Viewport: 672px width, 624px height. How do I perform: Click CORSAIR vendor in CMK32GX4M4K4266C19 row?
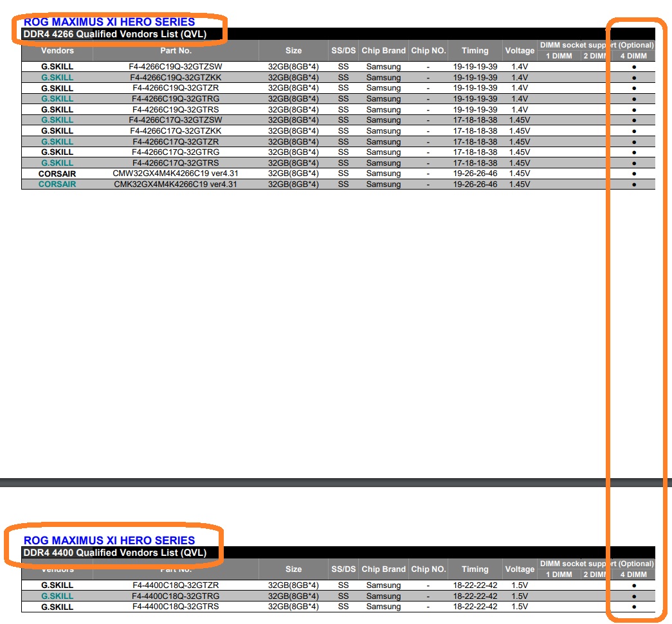(x=57, y=184)
